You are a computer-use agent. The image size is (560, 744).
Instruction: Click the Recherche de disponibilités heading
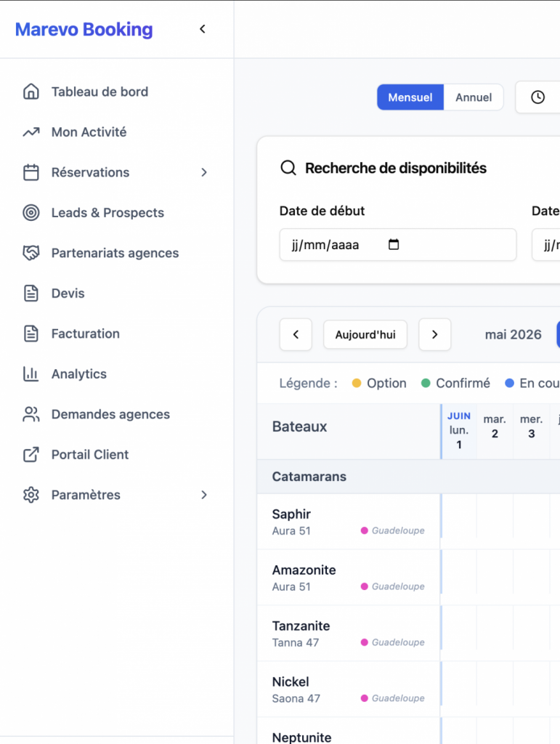click(x=395, y=168)
